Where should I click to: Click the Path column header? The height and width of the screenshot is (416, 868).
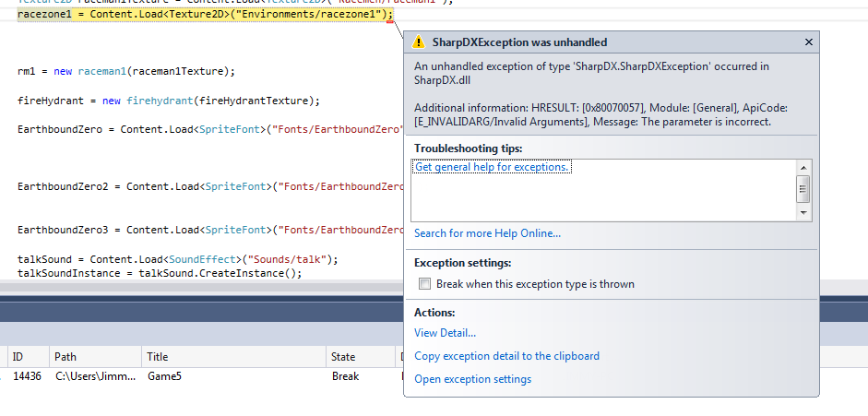pos(95,357)
